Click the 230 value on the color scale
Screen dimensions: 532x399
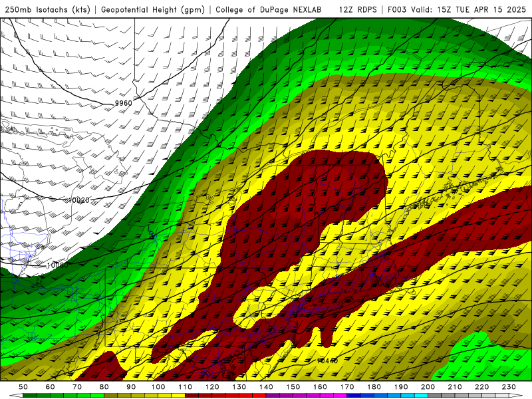click(509, 387)
